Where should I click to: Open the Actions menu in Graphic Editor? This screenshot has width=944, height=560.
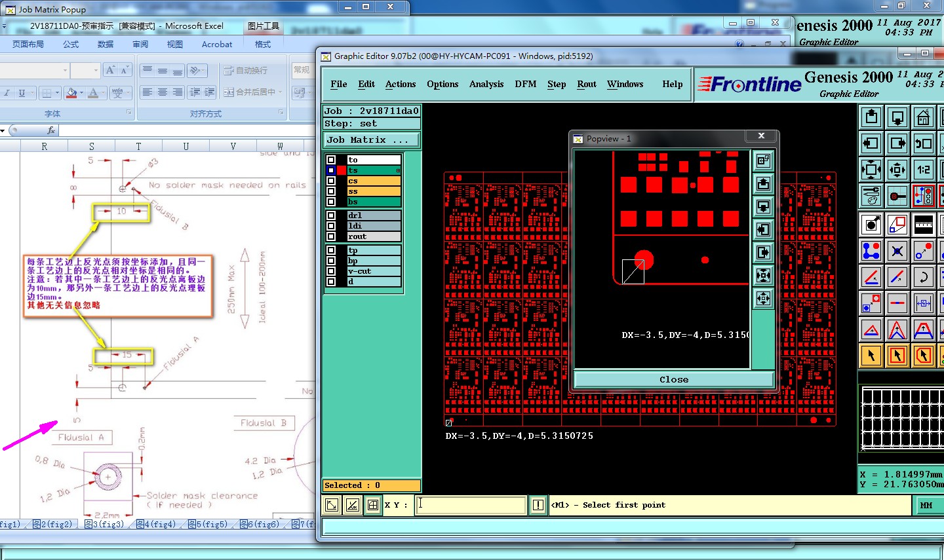pos(401,84)
